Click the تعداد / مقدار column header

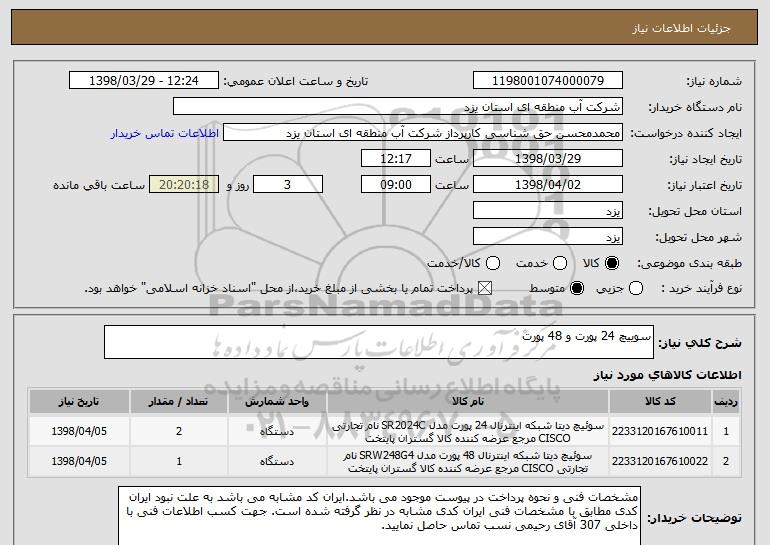tap(179, 402)
